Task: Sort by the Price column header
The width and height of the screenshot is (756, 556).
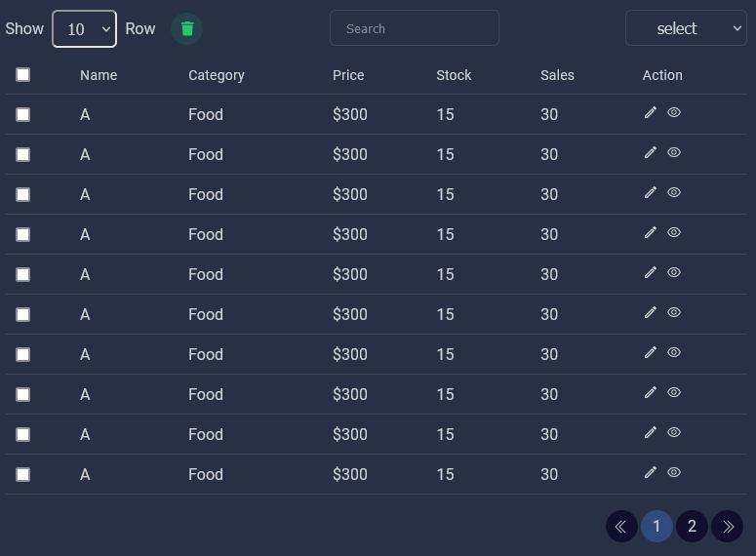Action: pos(348,75)
